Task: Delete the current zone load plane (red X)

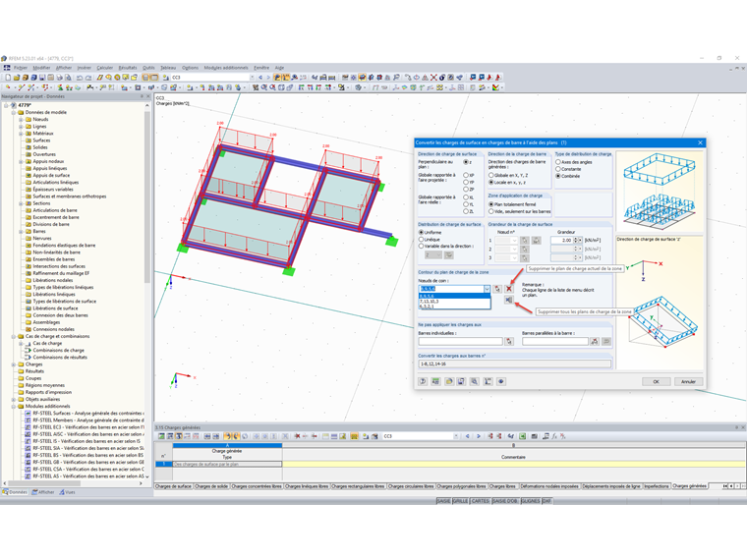Action: [x=509, y=289]
